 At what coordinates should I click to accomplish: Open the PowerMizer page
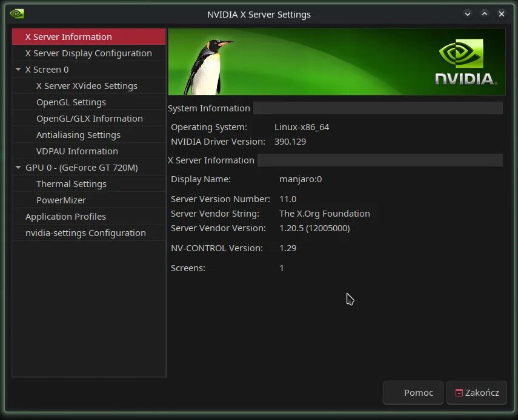pyautogui.click(x=88, y=200)
